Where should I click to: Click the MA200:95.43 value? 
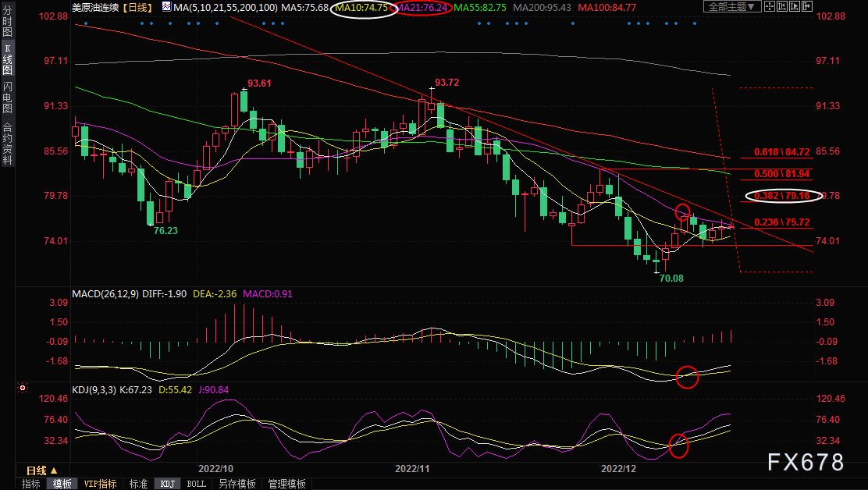[542, 7]
